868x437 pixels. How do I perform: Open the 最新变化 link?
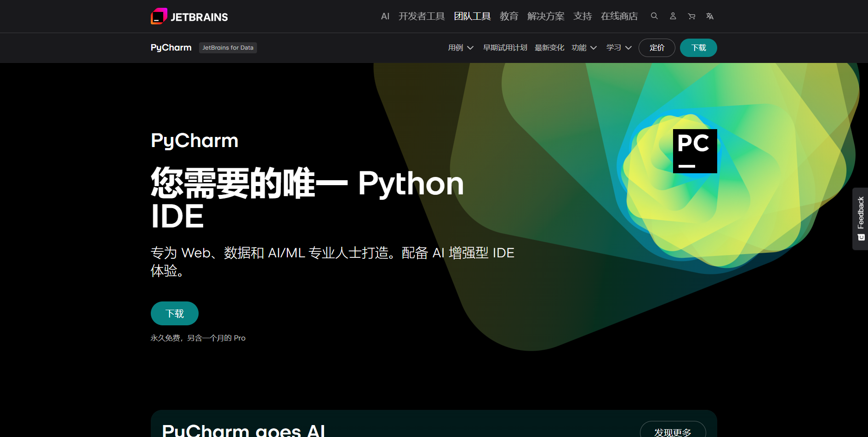(x=549, y=48)
